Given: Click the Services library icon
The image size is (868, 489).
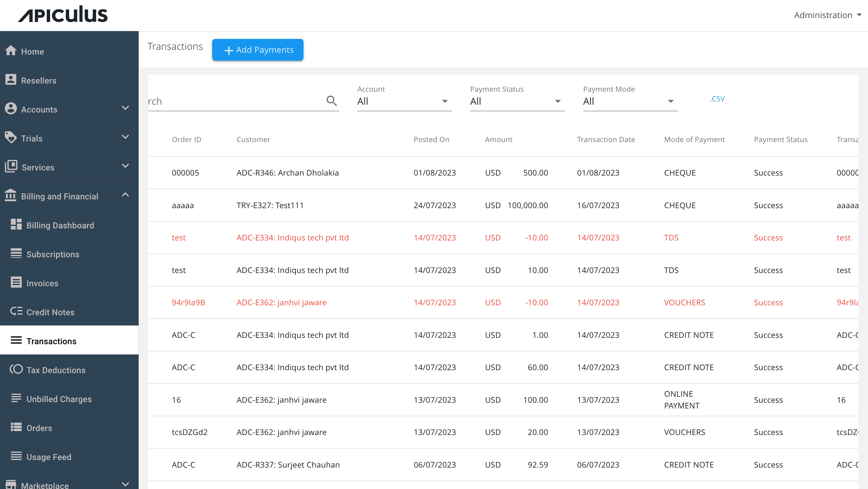Looking at the screenshot, I should [x=11, y=166].
